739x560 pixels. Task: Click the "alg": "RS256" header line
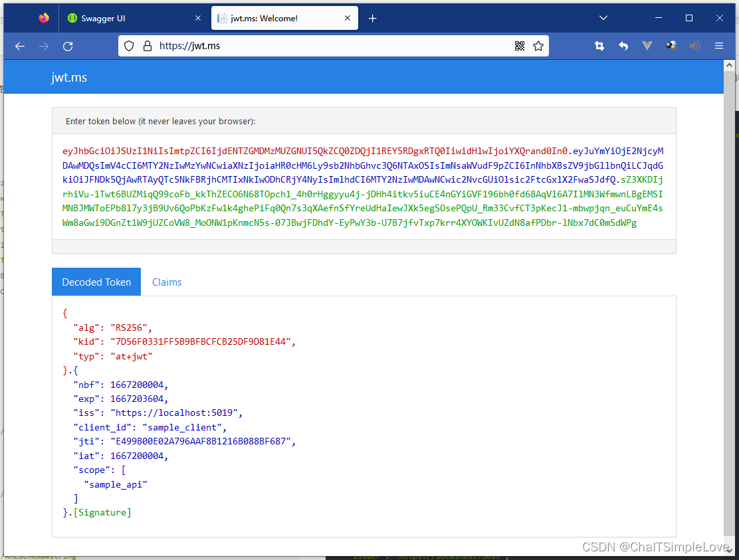112,327
